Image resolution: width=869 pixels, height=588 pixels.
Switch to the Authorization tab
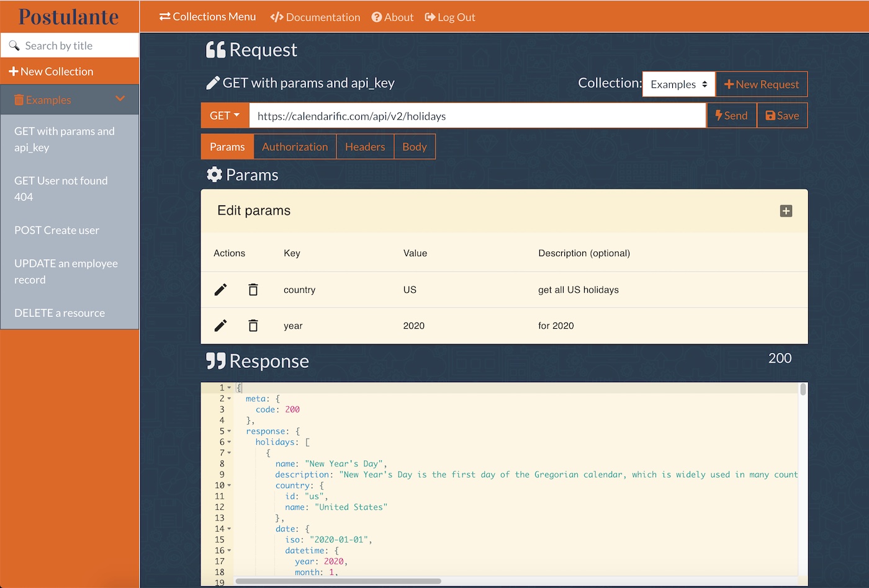295,146
